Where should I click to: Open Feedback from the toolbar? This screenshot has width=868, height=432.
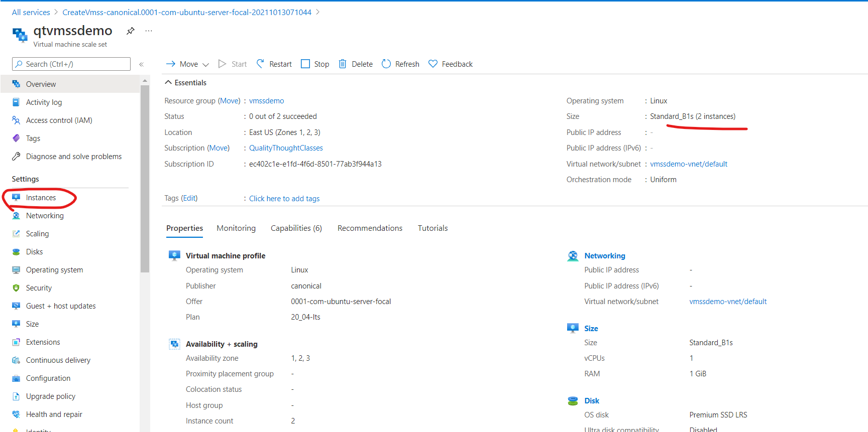coord(451,64)
